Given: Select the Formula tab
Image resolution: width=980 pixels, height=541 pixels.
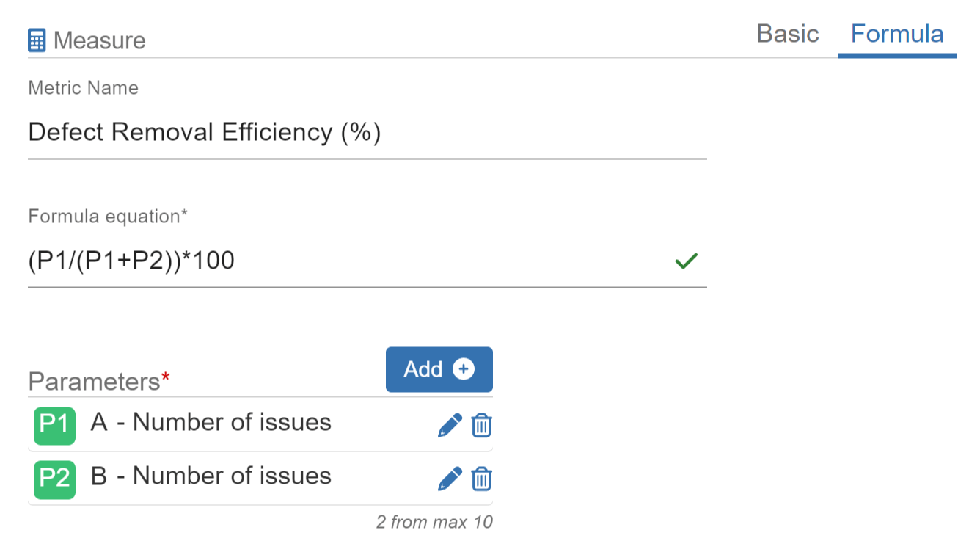Looking at the screenshot, I should (x=896, y=34).
